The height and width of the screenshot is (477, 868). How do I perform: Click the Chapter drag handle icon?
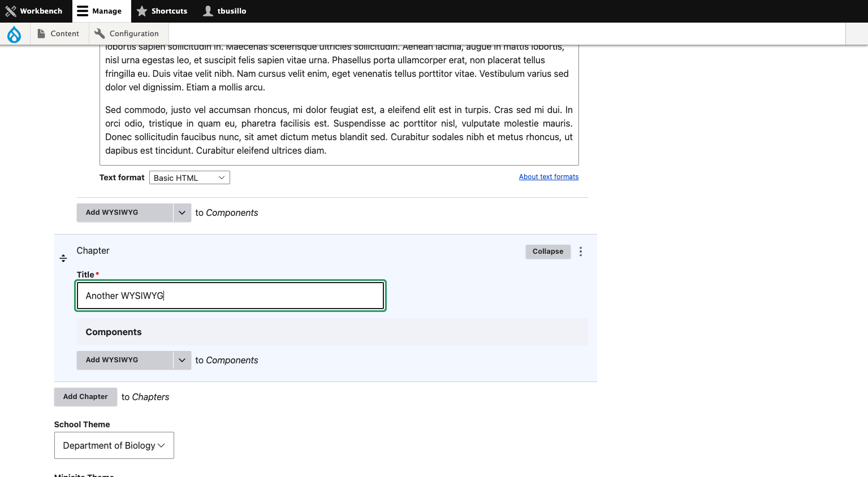coord(63,258)
